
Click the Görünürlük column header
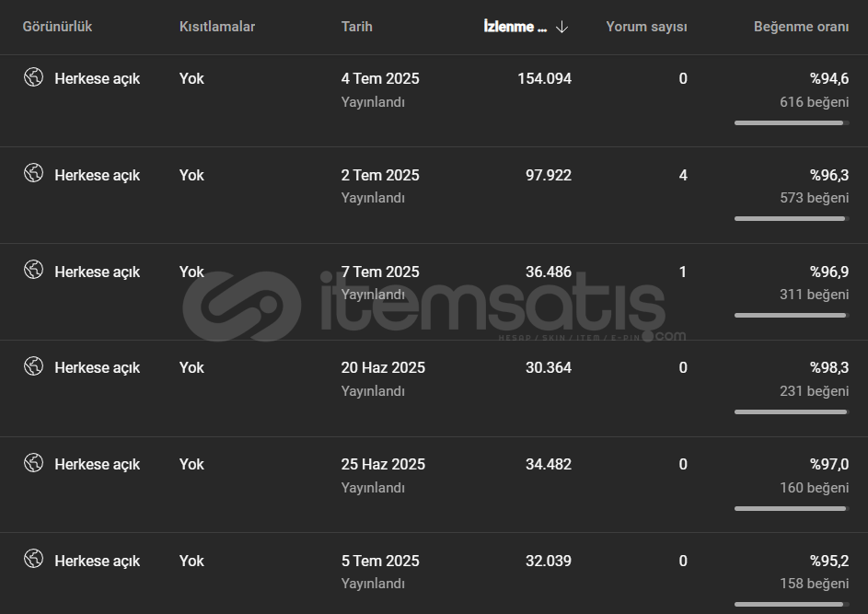point(57,27)
